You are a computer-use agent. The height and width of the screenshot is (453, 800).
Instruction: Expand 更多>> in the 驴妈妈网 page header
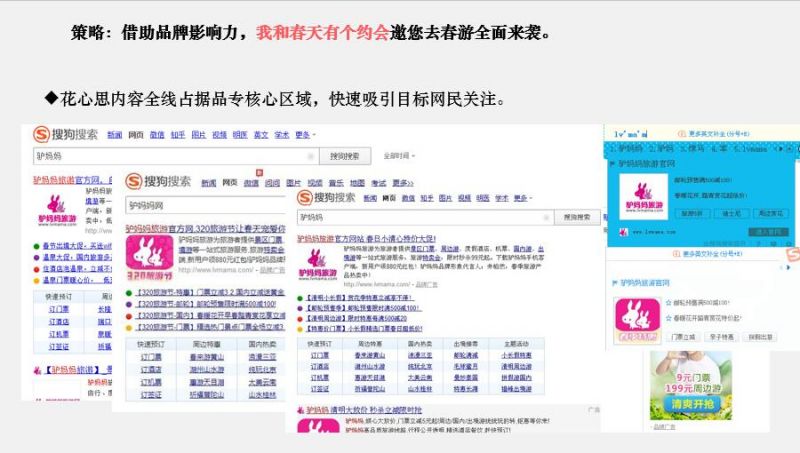(x=403, y=183)
